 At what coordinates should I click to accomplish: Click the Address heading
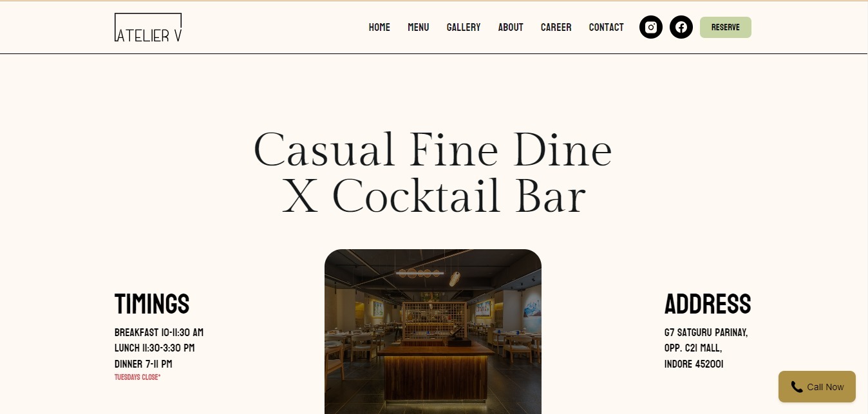708,304
